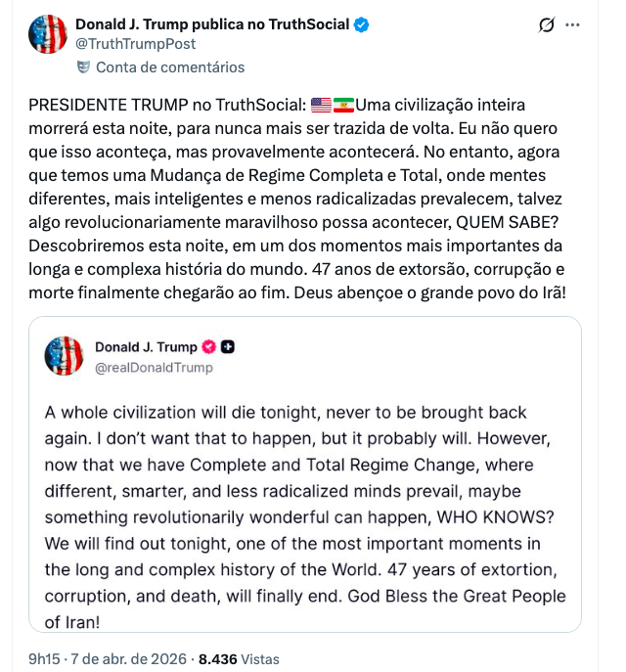Viewport: 626px width, 672px height.
Task: Click the quoted 'Donald J. Trump' author name
Action: 146,347
